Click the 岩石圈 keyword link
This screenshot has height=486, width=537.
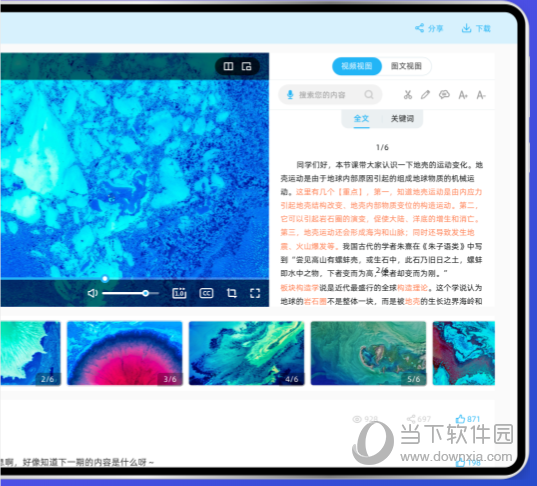pyautogui.click(x=315, y=302)
